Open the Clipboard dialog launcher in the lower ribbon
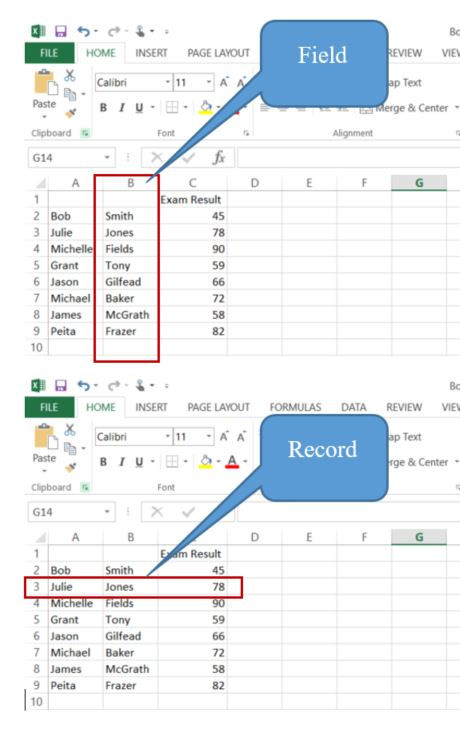This screenshot has width=460, height=740. click(85, 487)
